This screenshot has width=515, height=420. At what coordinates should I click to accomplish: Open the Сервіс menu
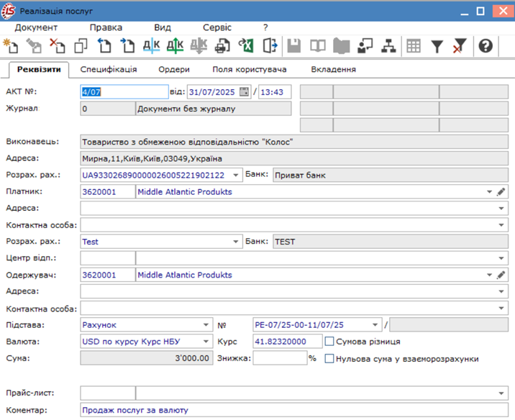[x=217, y=27]
